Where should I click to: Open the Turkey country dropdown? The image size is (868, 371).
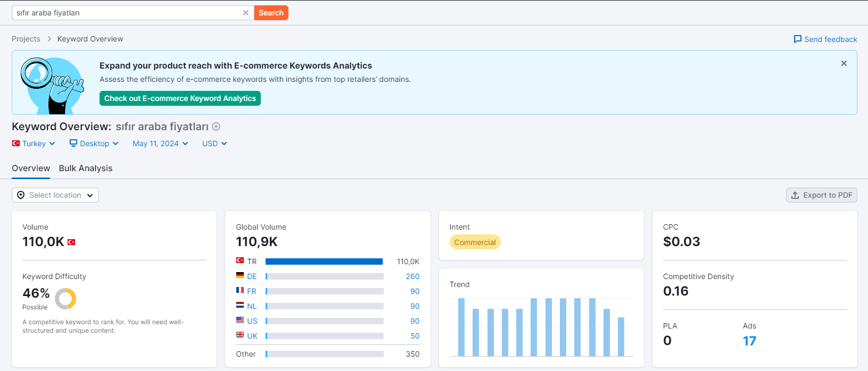[34, 144]
